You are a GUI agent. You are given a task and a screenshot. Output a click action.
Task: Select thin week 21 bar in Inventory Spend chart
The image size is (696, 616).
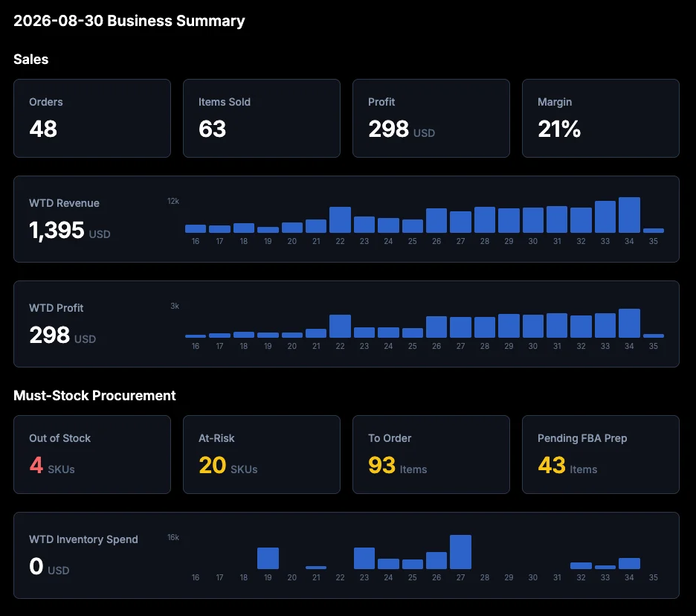coord(316,568)
